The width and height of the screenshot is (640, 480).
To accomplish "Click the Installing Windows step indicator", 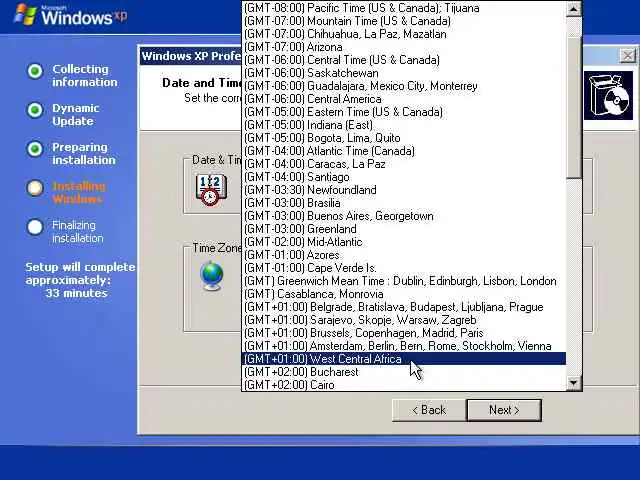I will tap(35, 188).
